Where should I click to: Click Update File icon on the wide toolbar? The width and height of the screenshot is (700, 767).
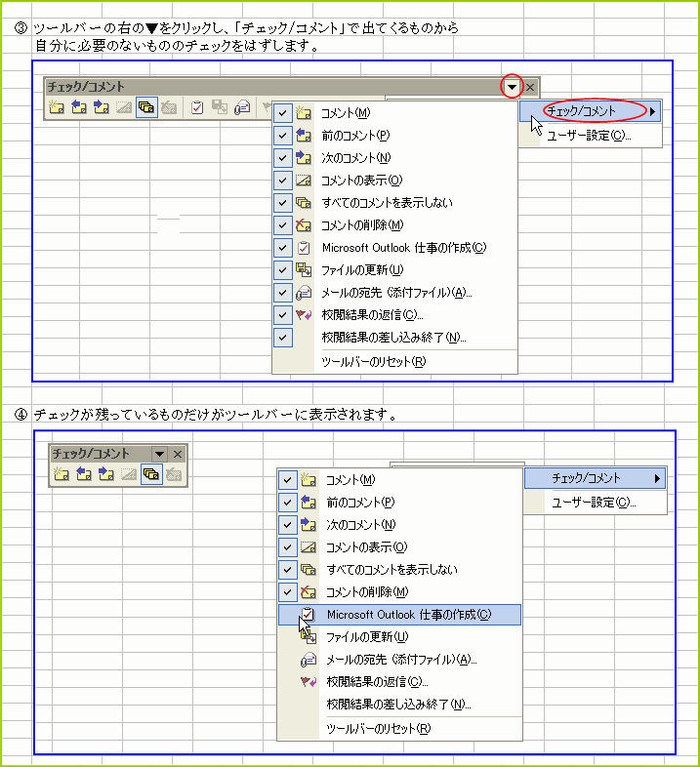pyautogui.click(x=220, y=106)
